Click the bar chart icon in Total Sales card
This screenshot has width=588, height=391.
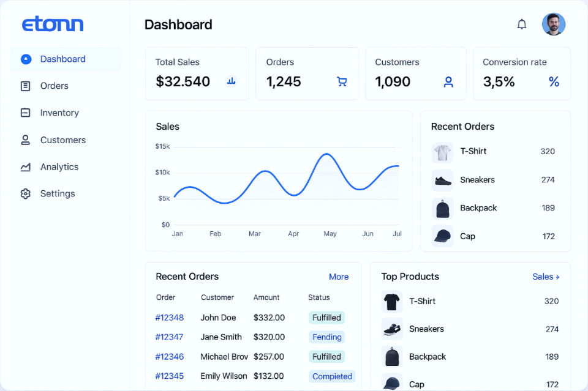(232, 81)
